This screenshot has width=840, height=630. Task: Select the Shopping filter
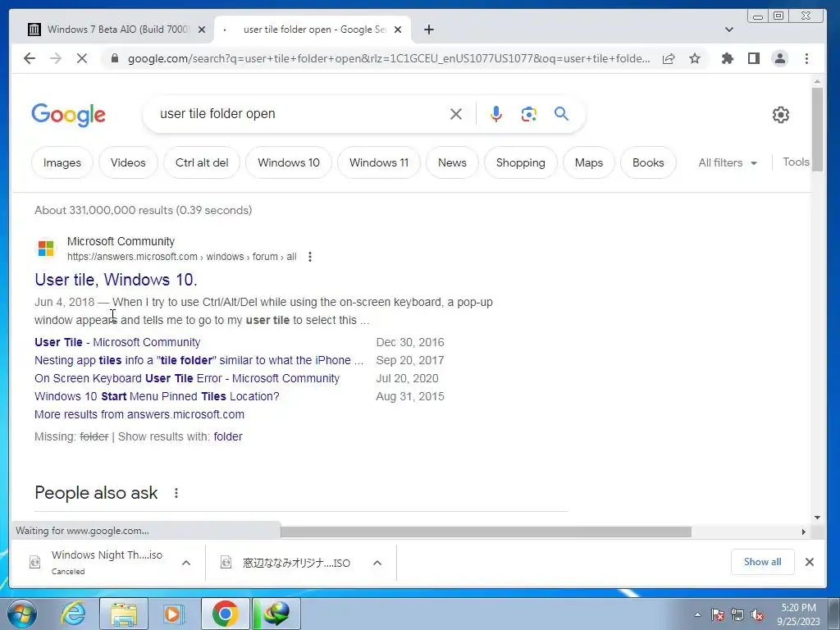pyautogui.click(x=521, y=162)
